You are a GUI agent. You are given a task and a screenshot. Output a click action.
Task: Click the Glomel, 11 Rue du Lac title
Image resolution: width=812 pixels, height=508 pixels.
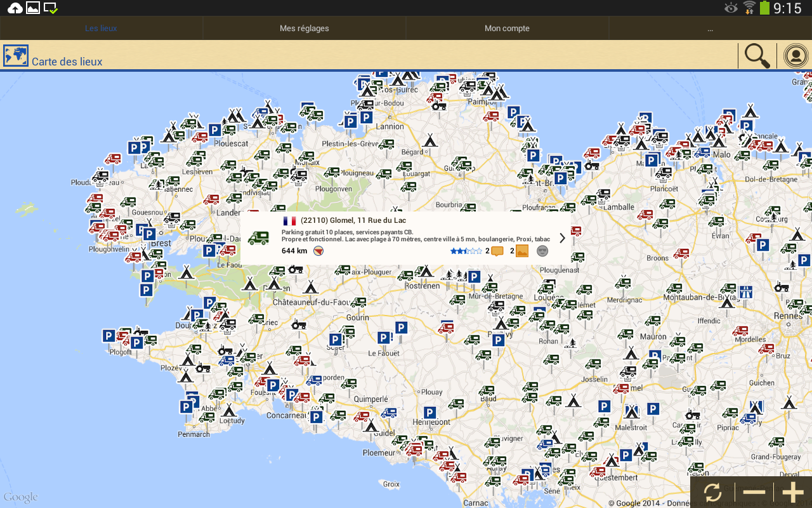point(353,221)
